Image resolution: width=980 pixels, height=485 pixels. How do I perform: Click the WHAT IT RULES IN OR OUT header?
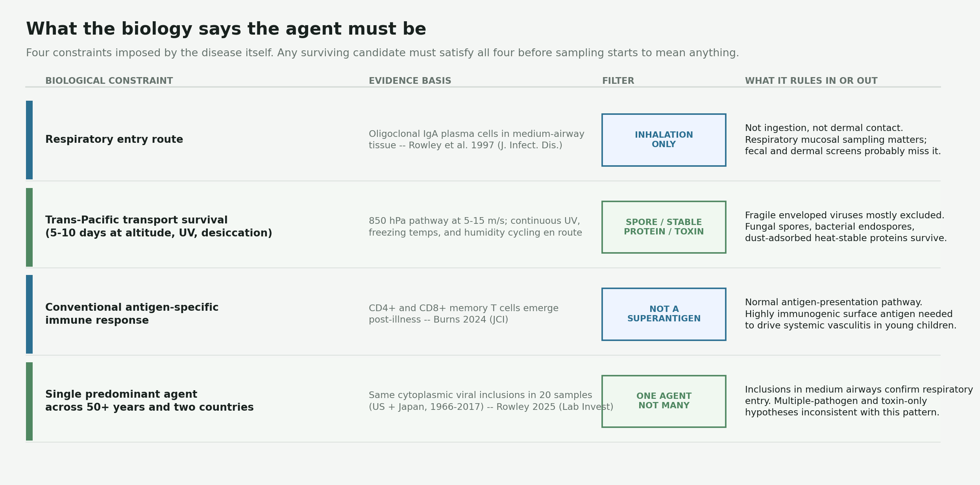click(811, 81)
